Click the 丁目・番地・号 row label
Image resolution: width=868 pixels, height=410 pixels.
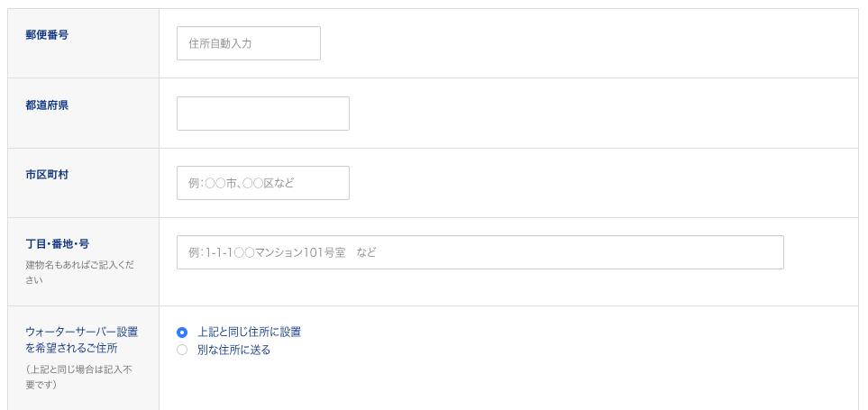(x=58, y=244)
